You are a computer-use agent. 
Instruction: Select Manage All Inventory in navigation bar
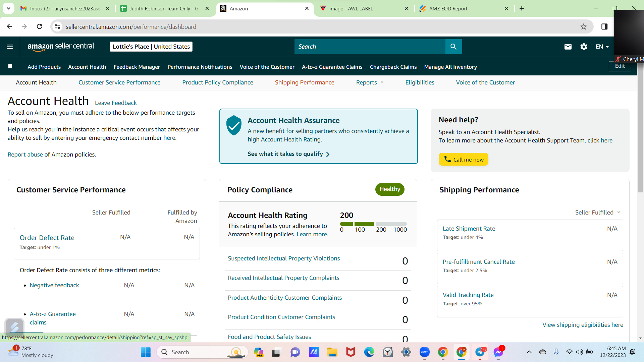[x=450, y=67]
